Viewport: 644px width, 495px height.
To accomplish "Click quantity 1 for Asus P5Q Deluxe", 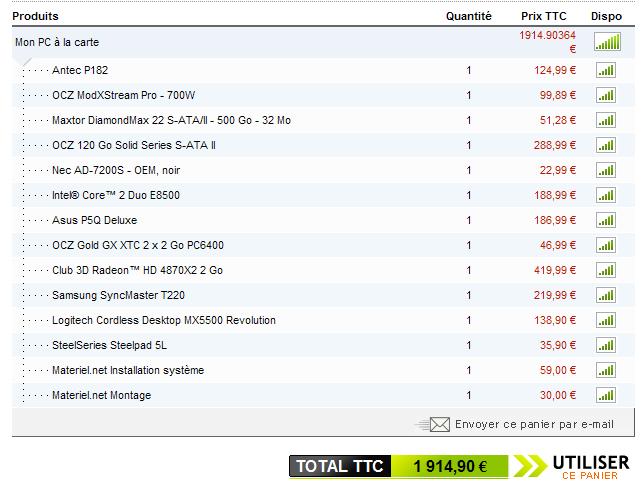I will (x=469, y=221).
